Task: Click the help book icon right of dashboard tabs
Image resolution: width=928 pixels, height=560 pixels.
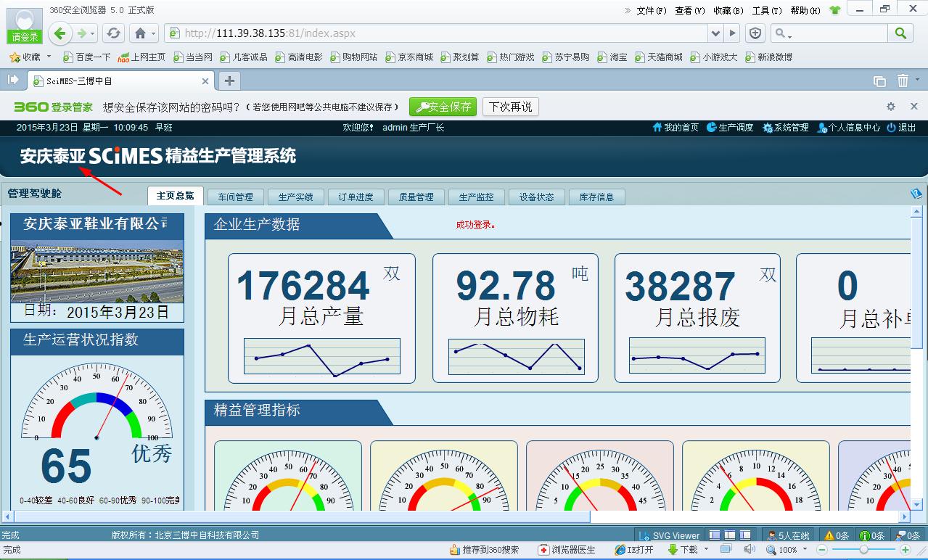Action: (916, 194)
